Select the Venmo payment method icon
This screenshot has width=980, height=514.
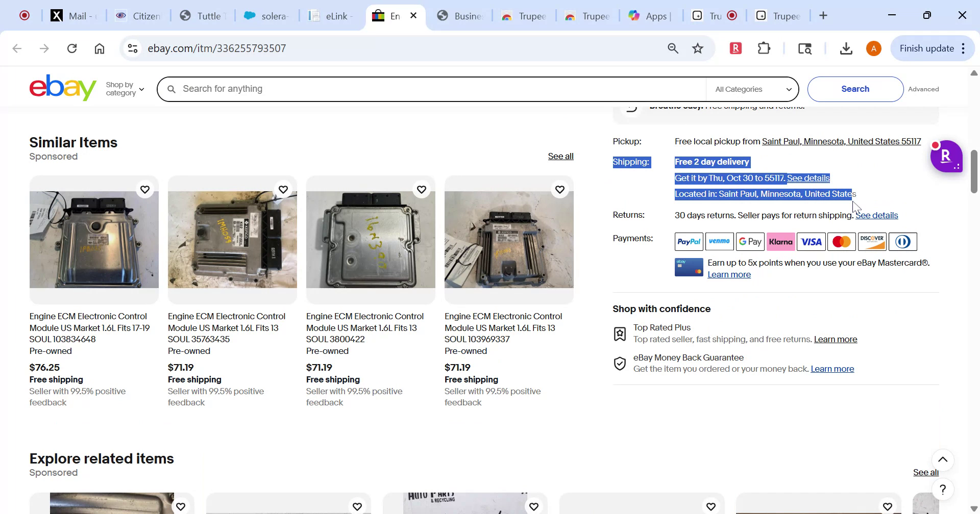click(719, 241)
